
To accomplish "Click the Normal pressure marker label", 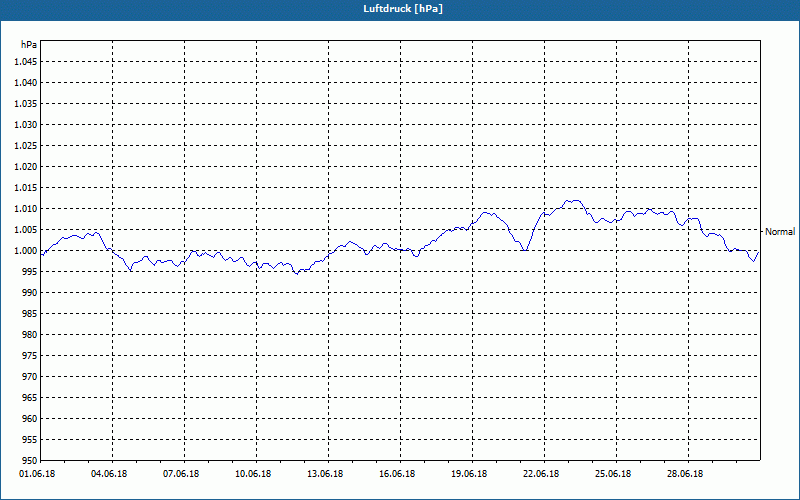I will pyautogui.click(x=780, y=232).
